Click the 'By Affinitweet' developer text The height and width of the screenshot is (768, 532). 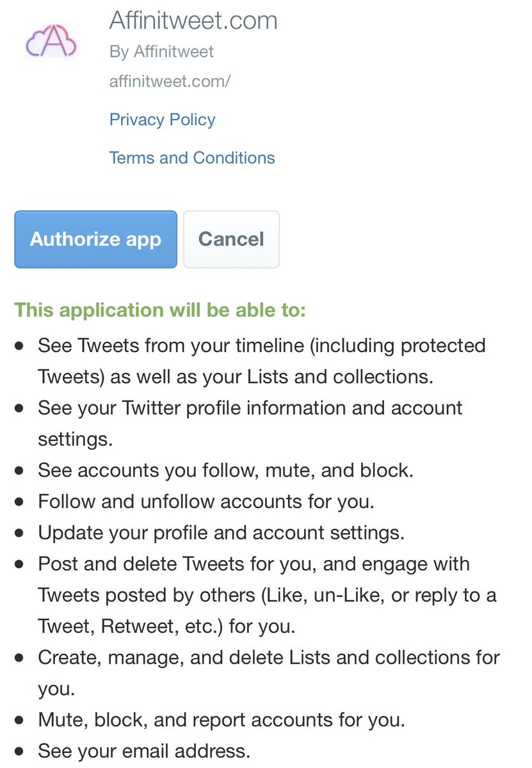click(161, 52)
